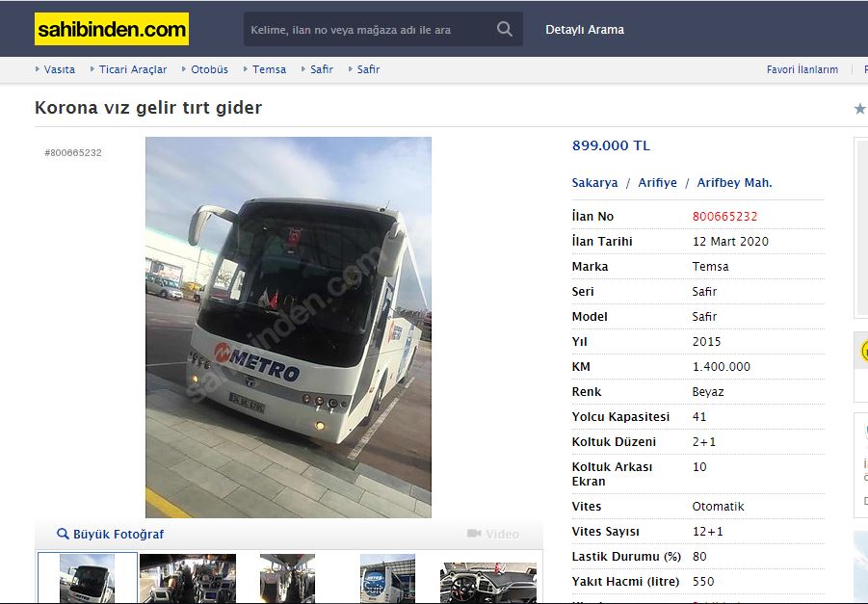868x604 pixels.
Task: Select Temsa breadcrumb link
Action: point(269,69)
